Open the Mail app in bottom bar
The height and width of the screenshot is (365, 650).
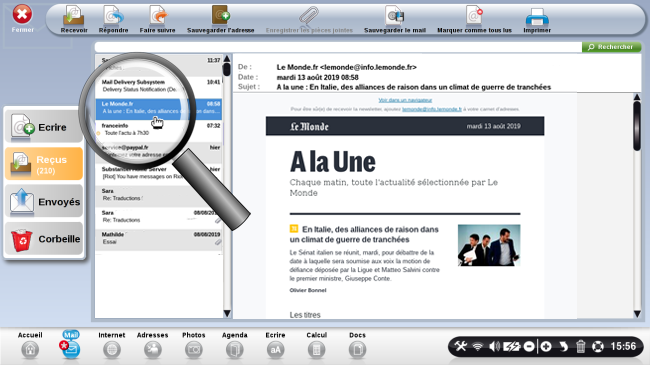(70, 345)
